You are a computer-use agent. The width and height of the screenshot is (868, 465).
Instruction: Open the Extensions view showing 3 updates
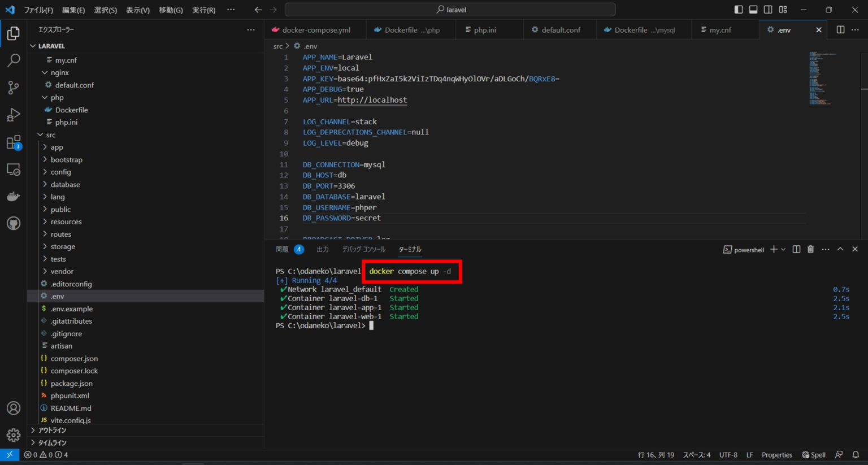(x=13, y=142)
